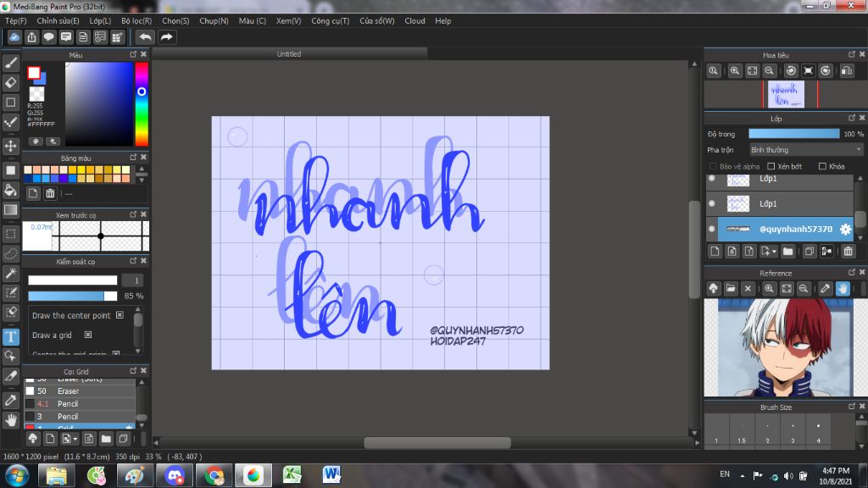Select the Pencil 3 brush entry
Screen dimensions: 868x488
[x=80, y=417]
